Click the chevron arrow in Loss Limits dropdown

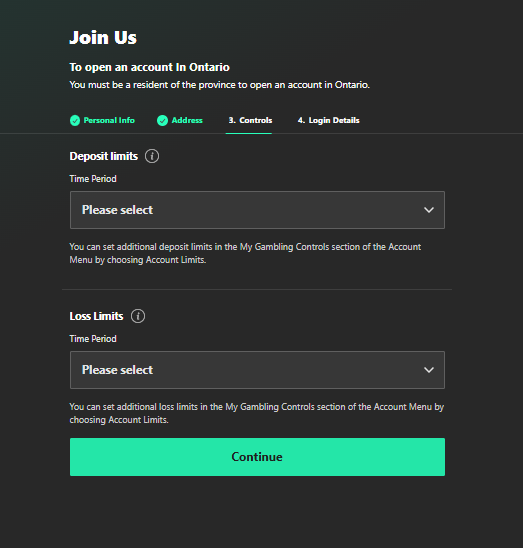(429, 370)
